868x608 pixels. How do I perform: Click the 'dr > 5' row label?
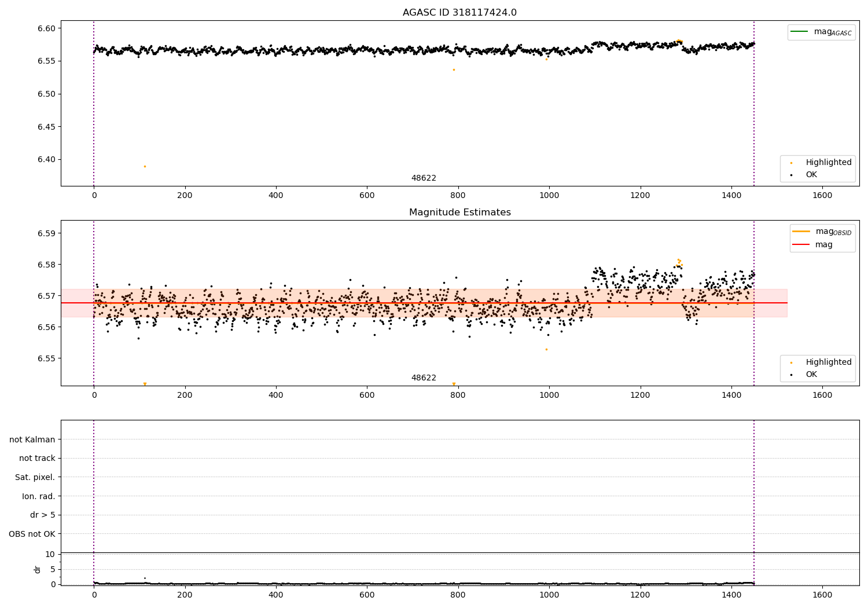[43, 515]
